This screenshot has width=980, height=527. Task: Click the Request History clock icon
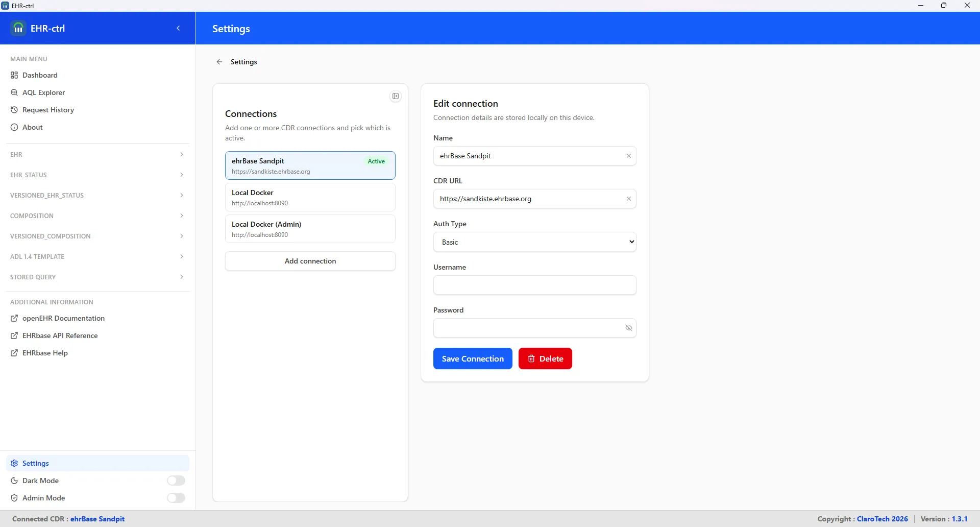14,110
